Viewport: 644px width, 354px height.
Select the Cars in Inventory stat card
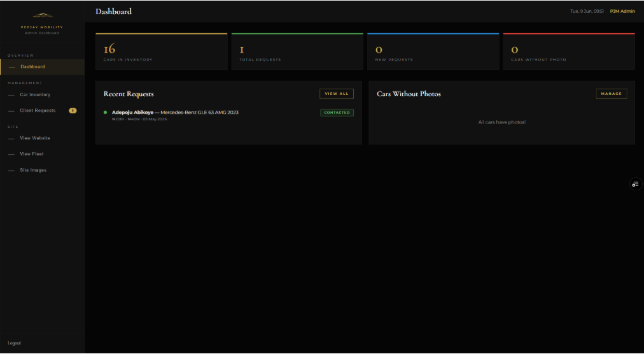click(162, 52)
